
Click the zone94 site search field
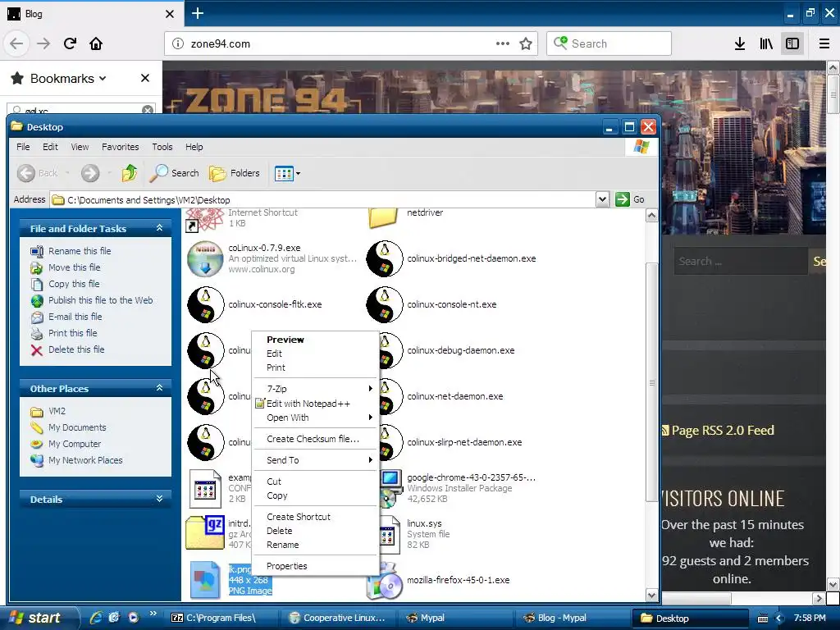coord(741,262)
